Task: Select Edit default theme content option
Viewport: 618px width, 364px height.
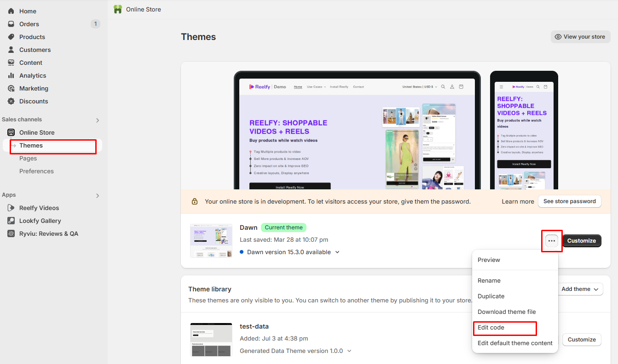Action: click(515, 343)
